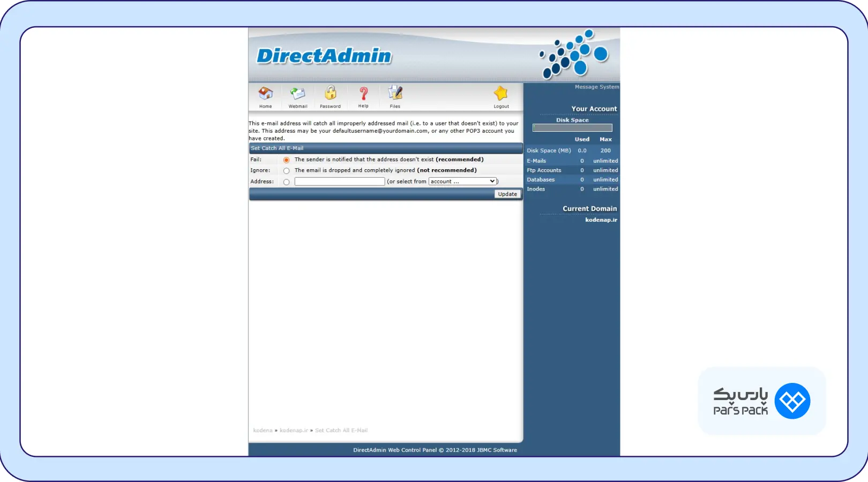Click the Disk Space usage bar
This screenshot has width=868, height=482.
[572, 127]
